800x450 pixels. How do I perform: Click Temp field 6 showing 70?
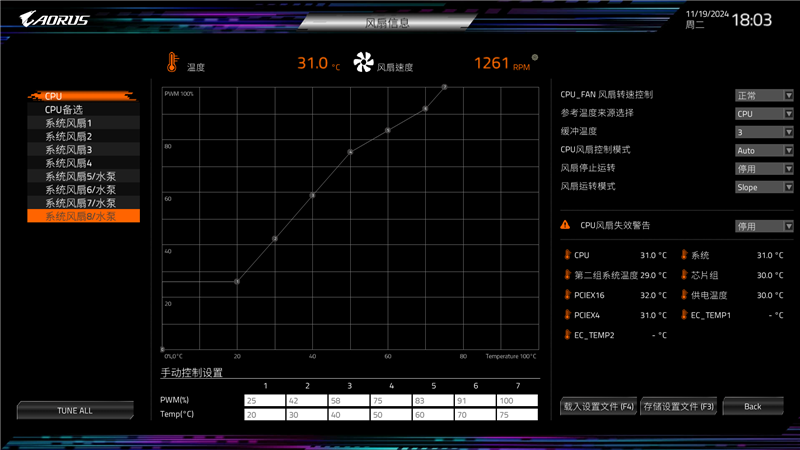pos(475,415)
